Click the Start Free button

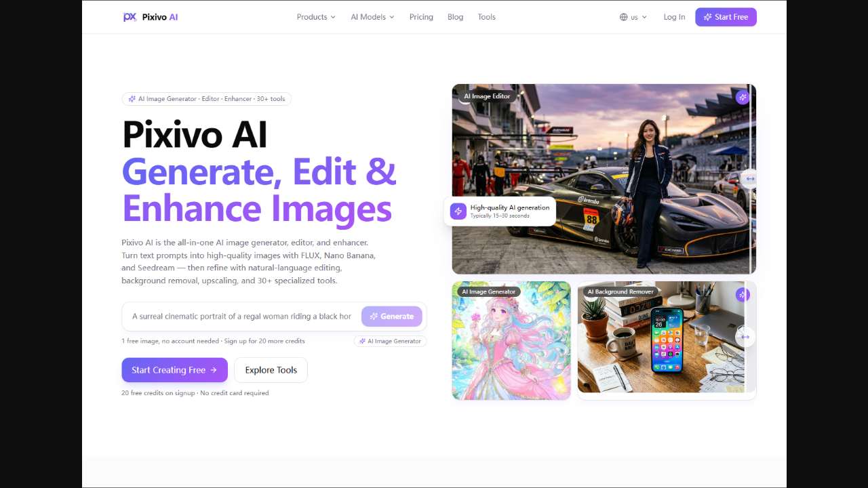(726, 17)
